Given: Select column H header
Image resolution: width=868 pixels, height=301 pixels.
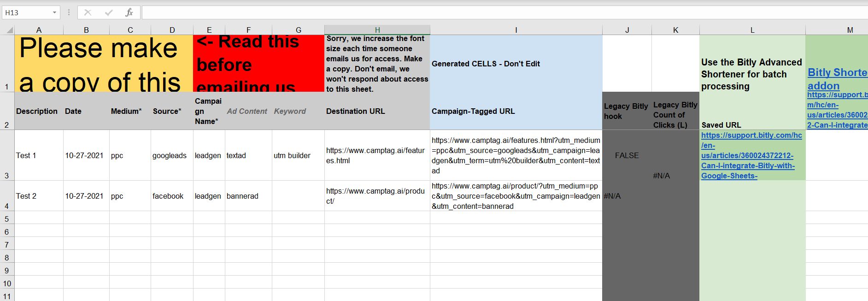Looking at the screenshot, I should tap(377, 30).
